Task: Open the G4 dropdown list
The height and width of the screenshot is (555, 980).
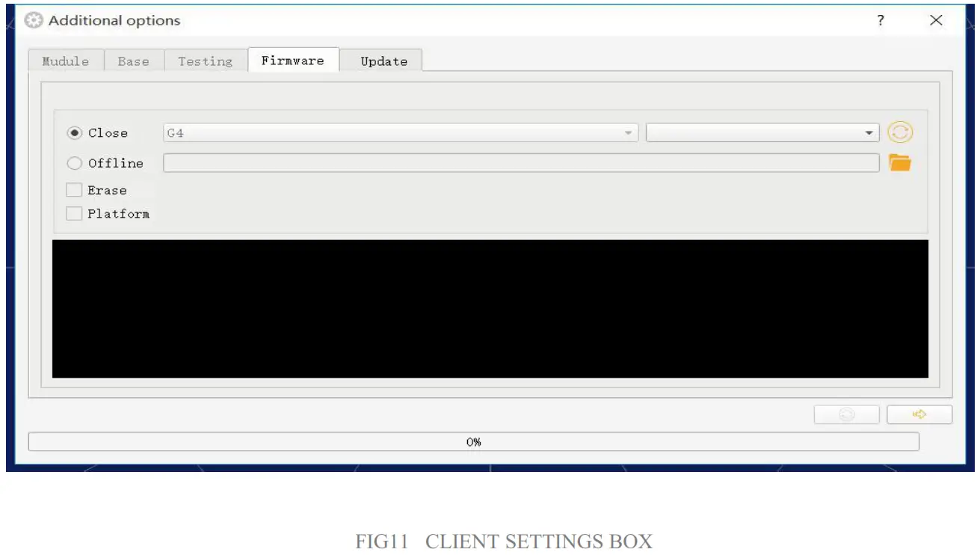Action: tap(401, 133)
